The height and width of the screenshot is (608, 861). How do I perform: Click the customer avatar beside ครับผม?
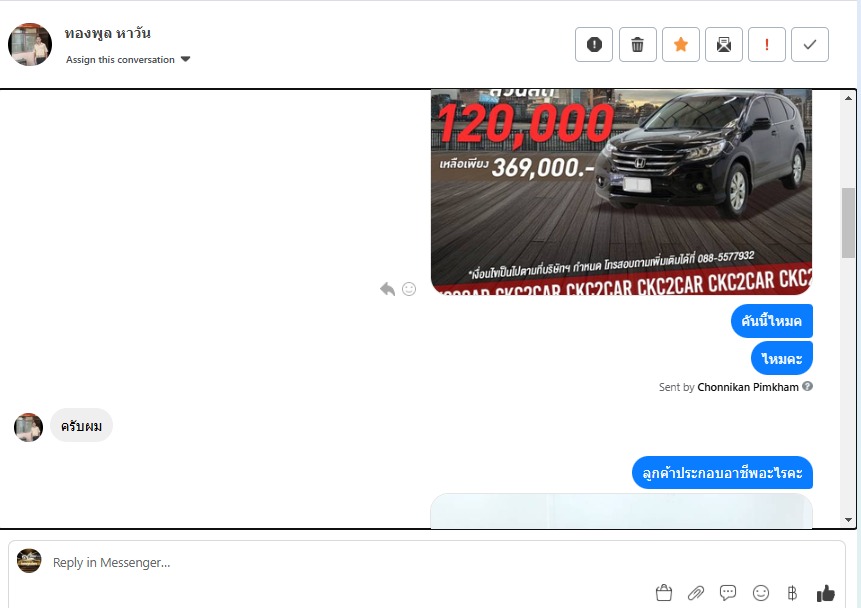(29, 427)
